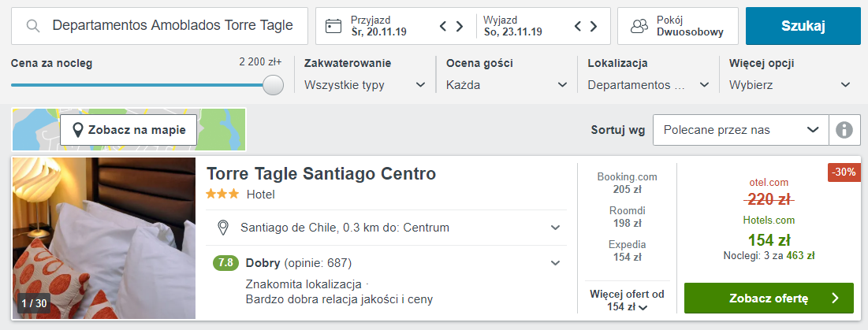This screenshot has width=868, height=330.
Task: Expand the hotel location details chevron
Action: 555,228
